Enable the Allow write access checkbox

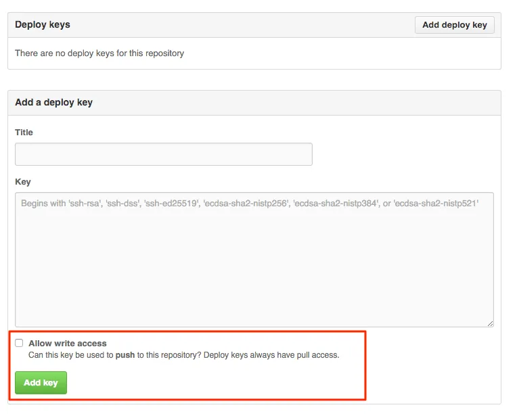pos(19,344)
